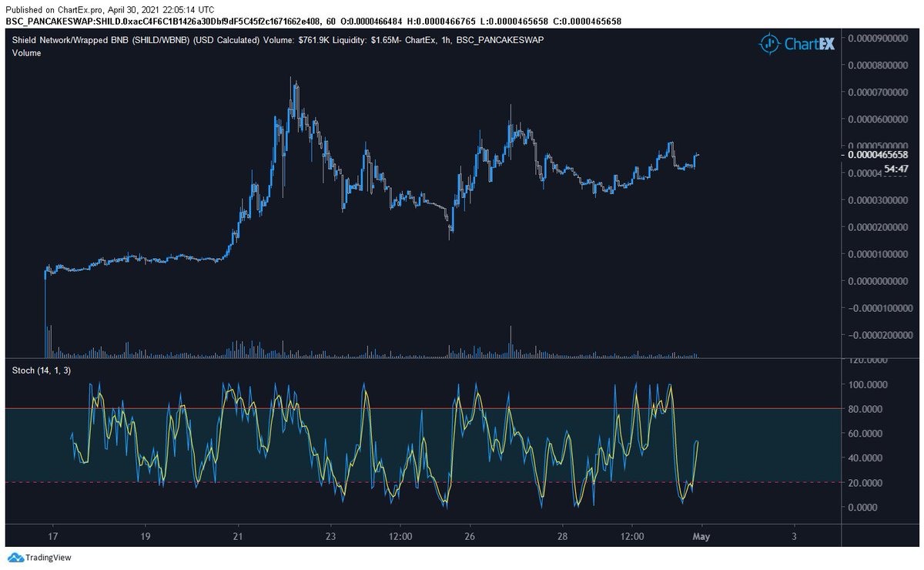Click date label 19 on time axis
The width and height of the screenshot is (924, 570).
click(x=145, y=536)
